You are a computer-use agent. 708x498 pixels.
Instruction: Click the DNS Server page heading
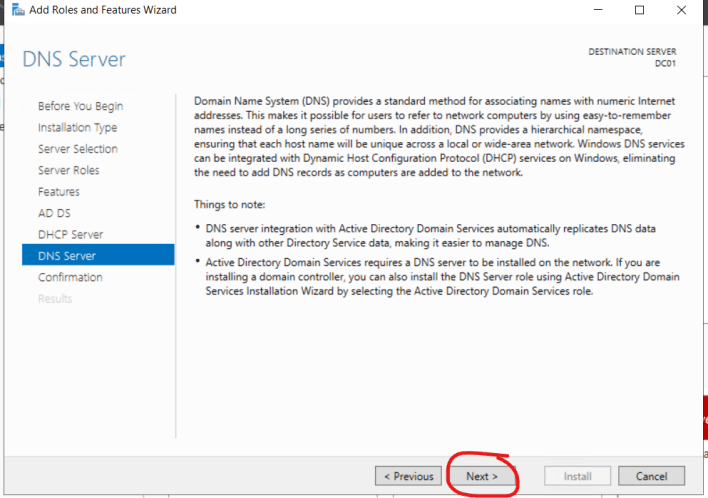click(74, 59)
